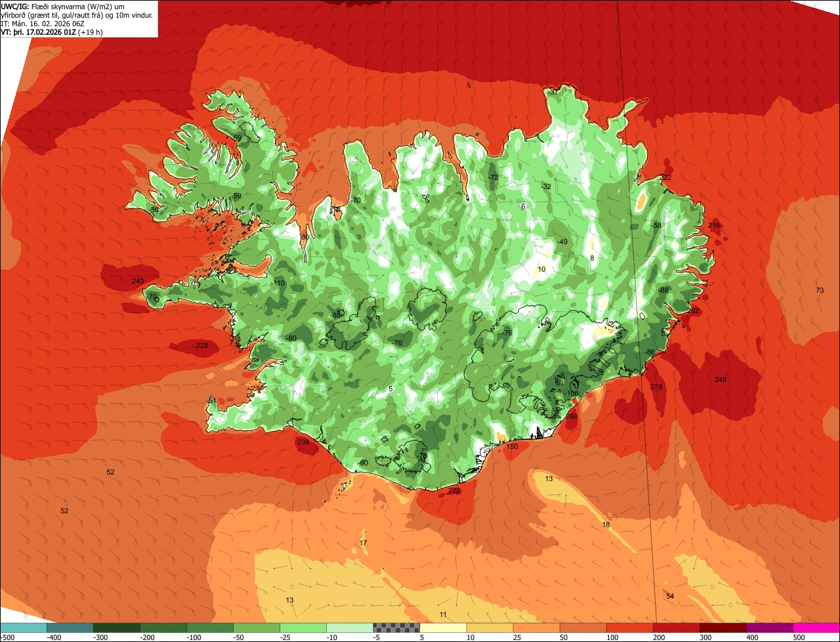
Task: Click the legend swatch for -100 to -50
Action: coord(210,628)
